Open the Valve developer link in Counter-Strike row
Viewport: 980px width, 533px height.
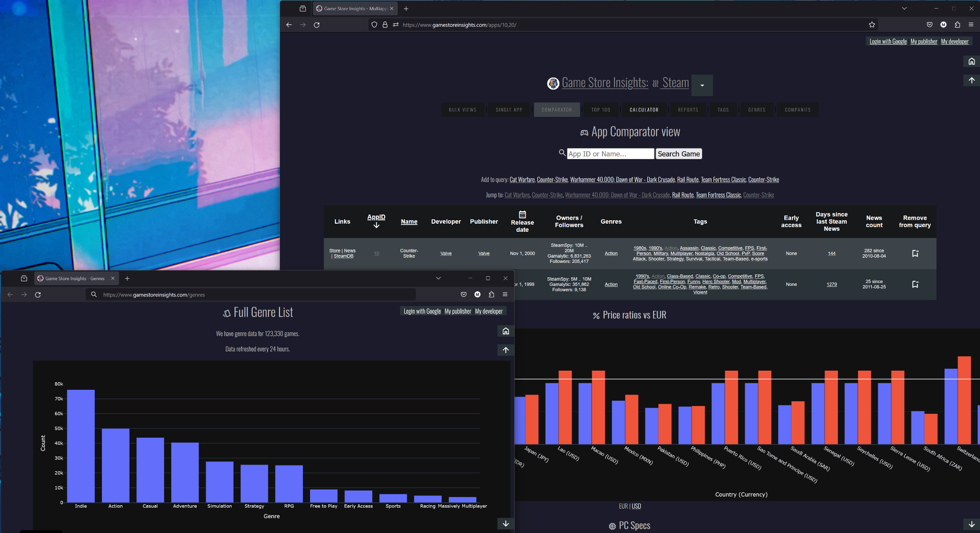(446, 253)
